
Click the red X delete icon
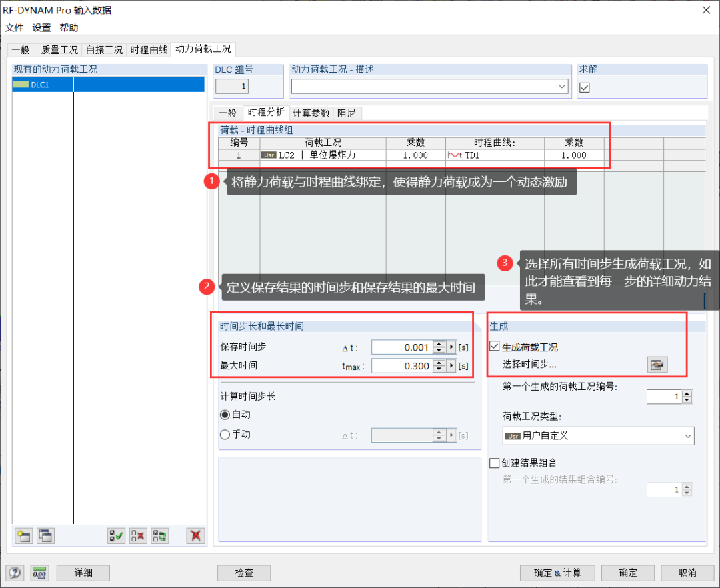point(195,536)
